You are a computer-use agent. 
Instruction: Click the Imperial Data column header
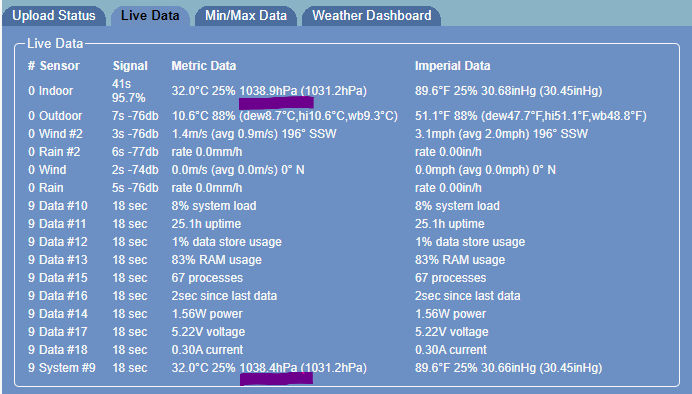pos(452,66)
